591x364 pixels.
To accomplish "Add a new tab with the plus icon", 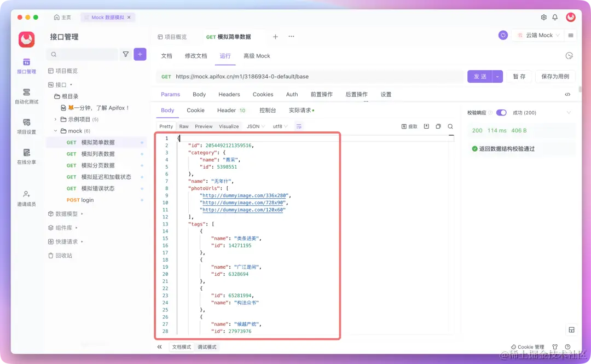I will point(275,37).
